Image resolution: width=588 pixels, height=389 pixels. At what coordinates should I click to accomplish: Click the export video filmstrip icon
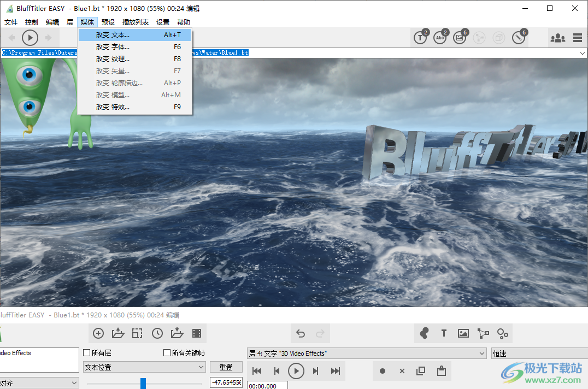[x=197, y=333]
